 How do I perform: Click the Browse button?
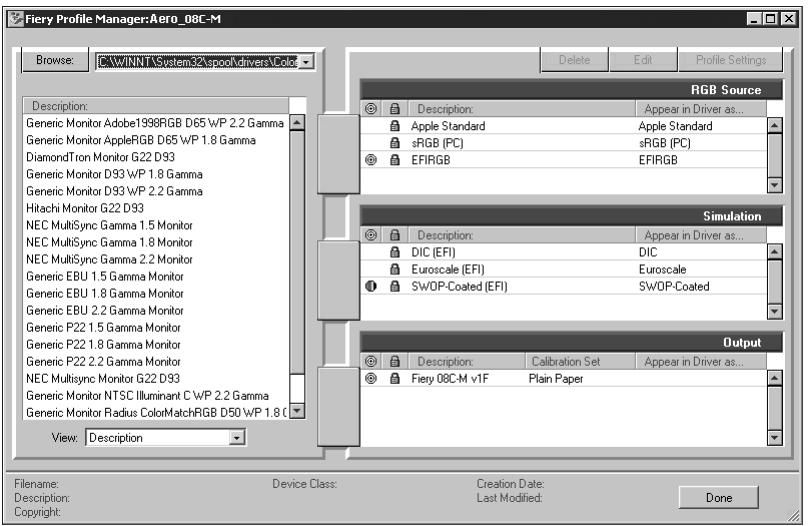point(55,60)
